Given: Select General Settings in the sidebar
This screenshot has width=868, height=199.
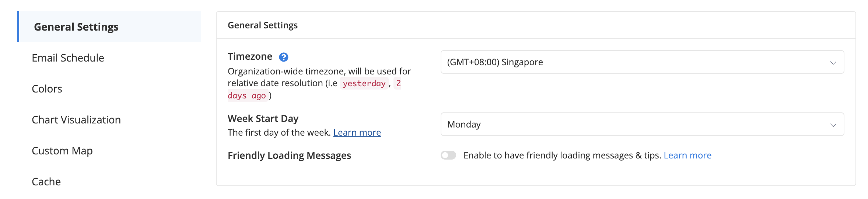Looking at the screenshot, I should point(109,27).
